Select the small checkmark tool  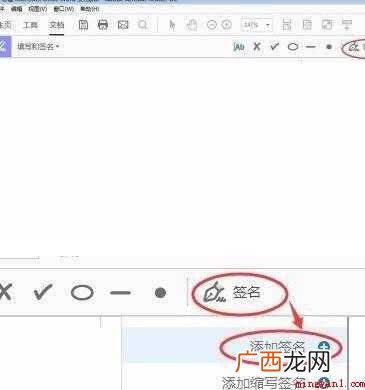click(275, 47)
